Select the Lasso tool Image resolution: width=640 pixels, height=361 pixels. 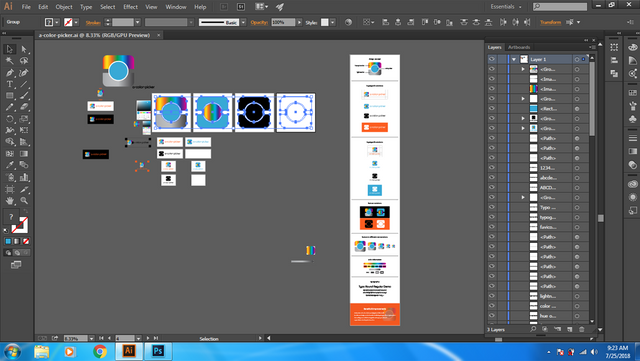point(24,61)
